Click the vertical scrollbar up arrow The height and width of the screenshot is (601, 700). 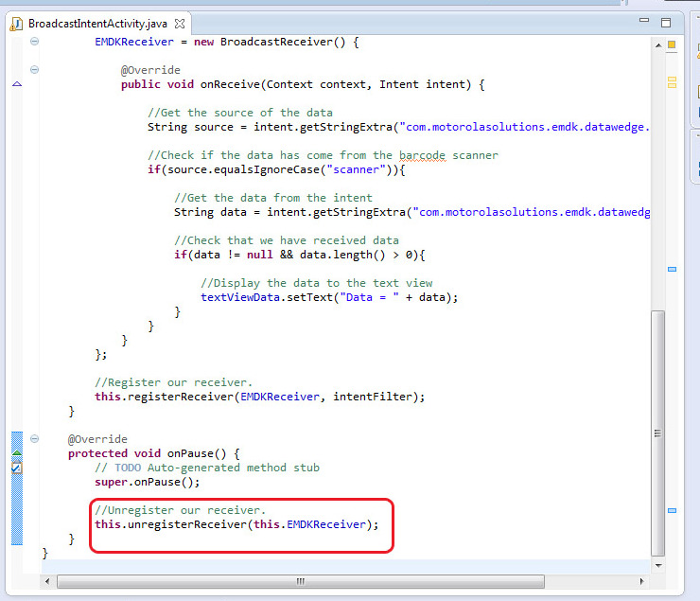click(x=658, y=44)
